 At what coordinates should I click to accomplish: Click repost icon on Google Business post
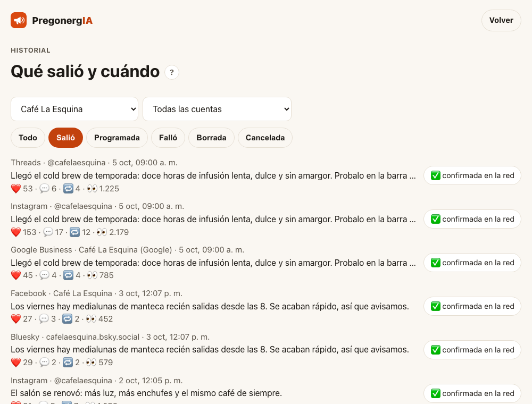point(69,275)
